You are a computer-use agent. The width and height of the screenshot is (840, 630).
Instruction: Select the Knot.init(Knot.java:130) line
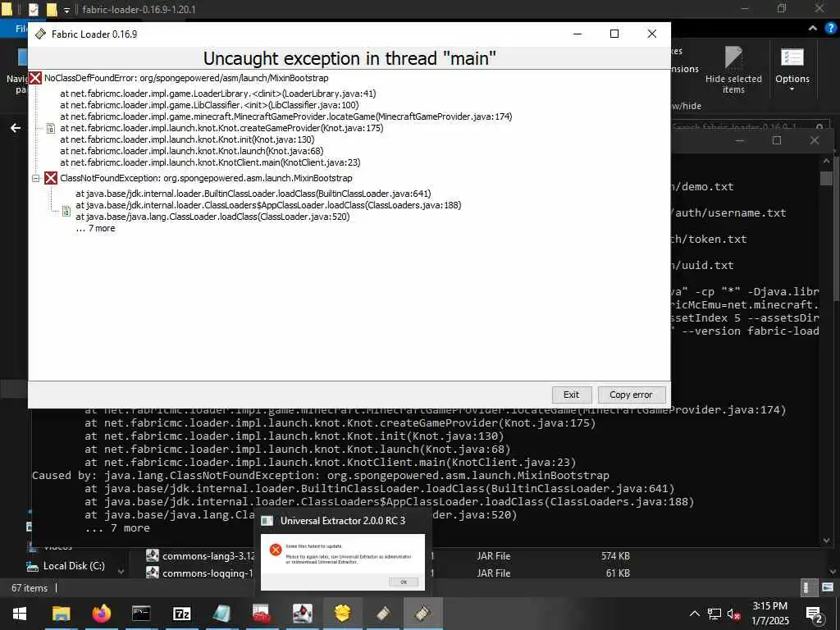pyautogui.click(x=187, y=139)
